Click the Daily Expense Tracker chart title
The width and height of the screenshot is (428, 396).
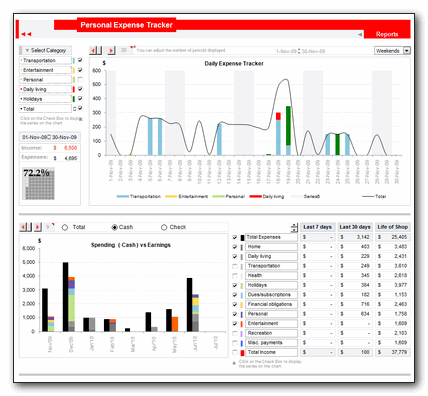(234, 63)
